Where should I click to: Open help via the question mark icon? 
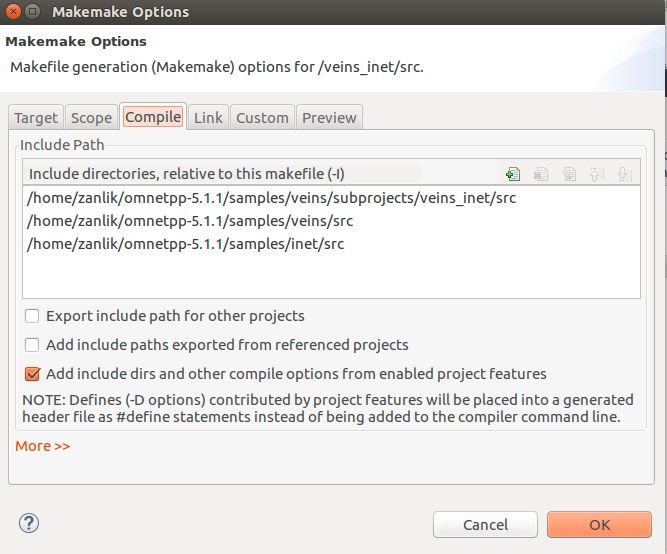(x=28, y=523)
